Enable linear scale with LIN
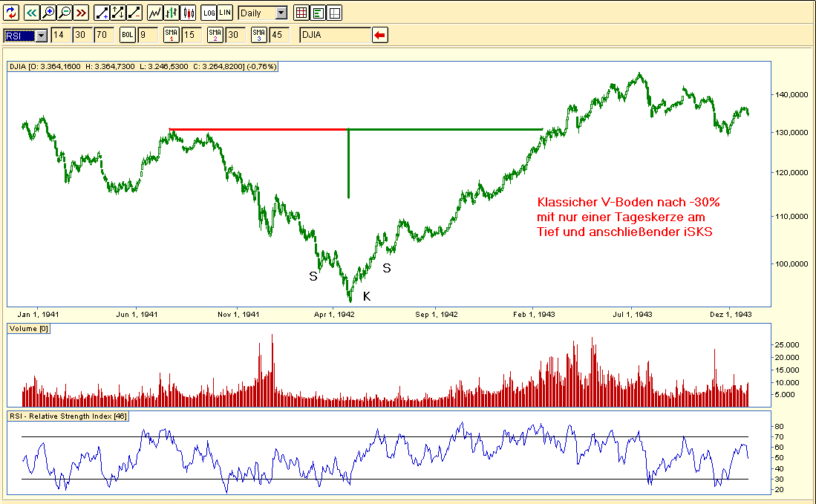816x504 pixels. [x=225, y=13]
